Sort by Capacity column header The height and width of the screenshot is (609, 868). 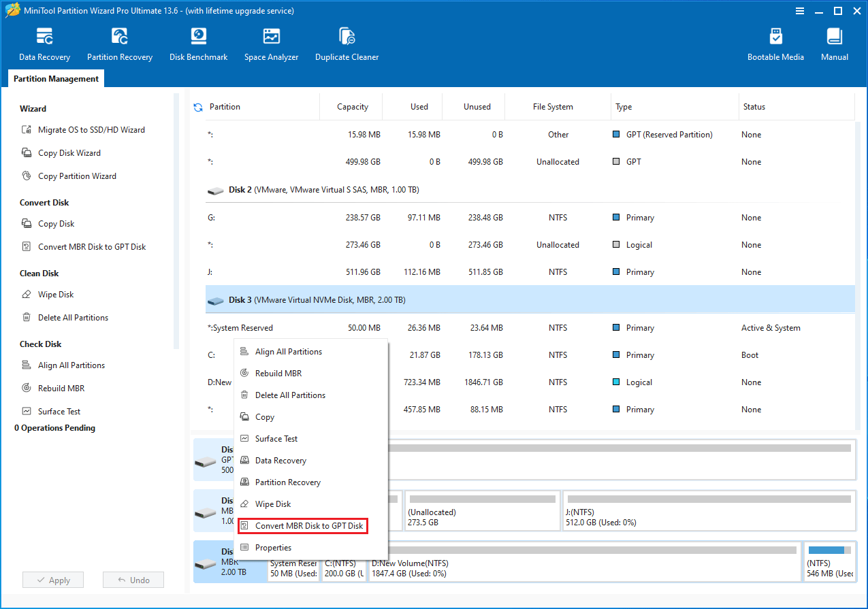tap(351, 107)
